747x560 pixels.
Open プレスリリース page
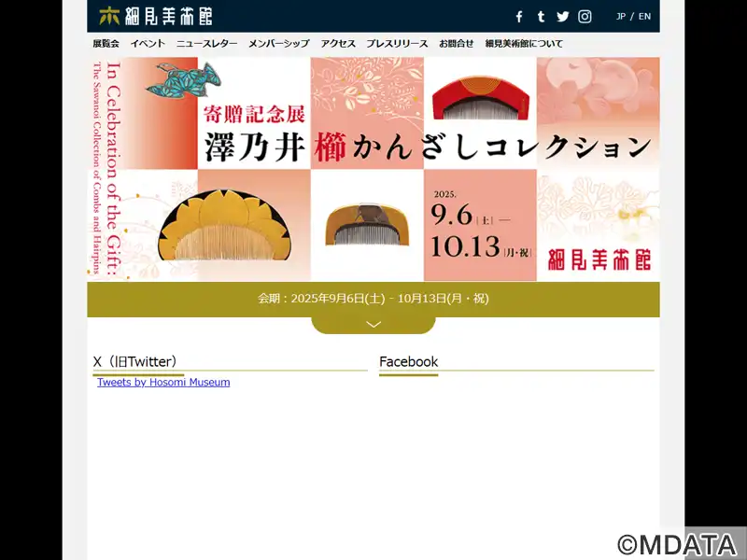pos(397,43)
